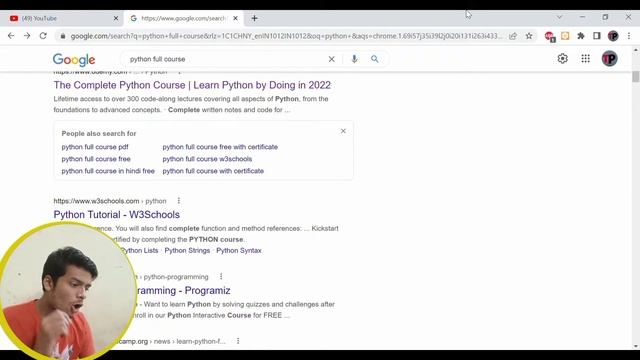
Task: Click the https://www.w3schools.com breadcrumb URL
Action: (96, 201)
